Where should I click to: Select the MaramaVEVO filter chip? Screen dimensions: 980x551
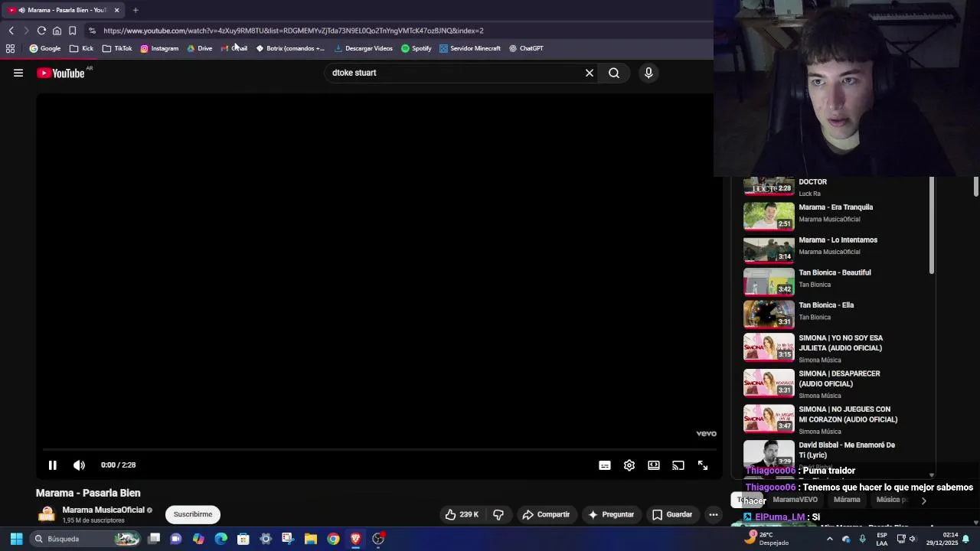pyautogui.click(x=795, y=500)
